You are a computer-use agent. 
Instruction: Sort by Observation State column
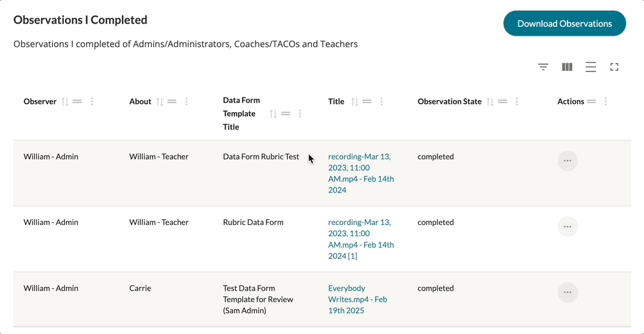(x=490, y=101)
